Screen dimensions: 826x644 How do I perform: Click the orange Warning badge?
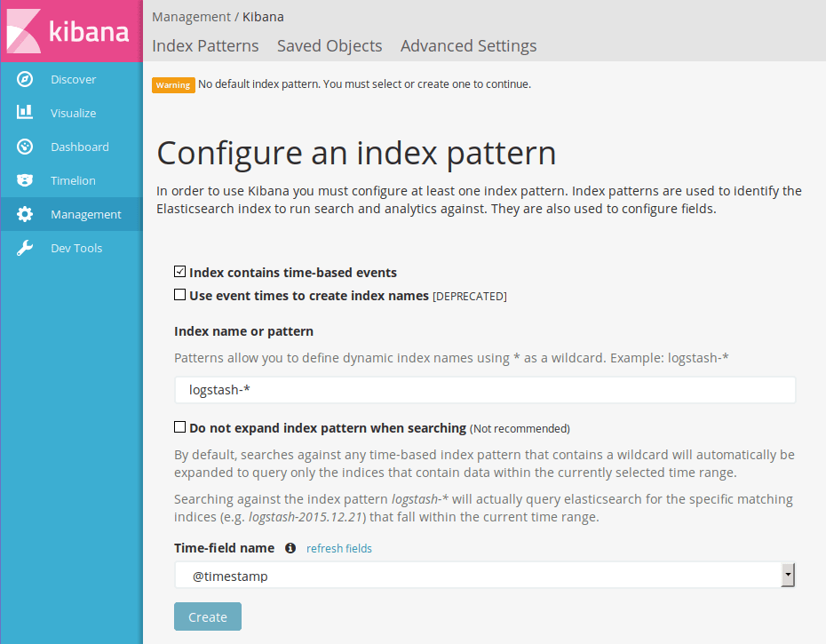pos(173,85)
